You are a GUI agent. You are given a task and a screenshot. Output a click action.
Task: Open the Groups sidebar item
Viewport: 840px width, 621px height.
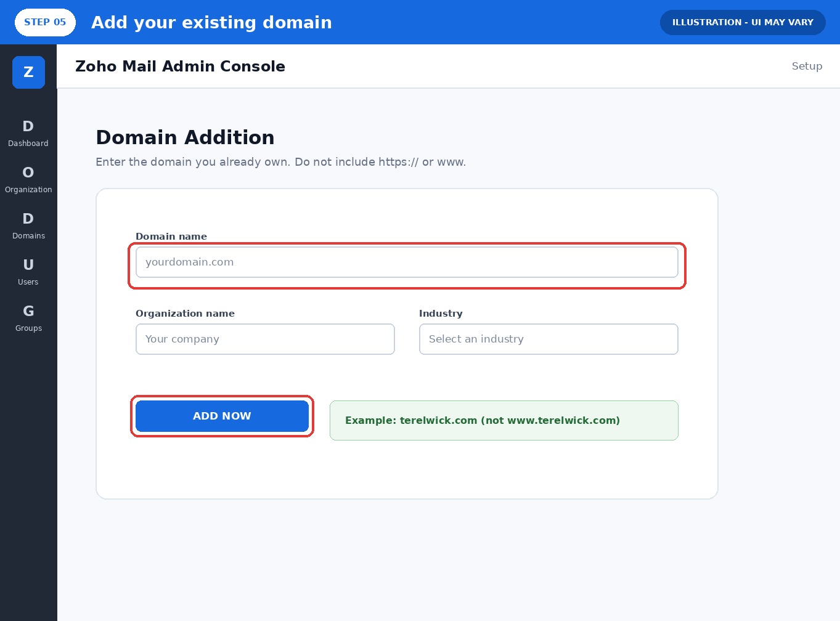coord(28,318)
